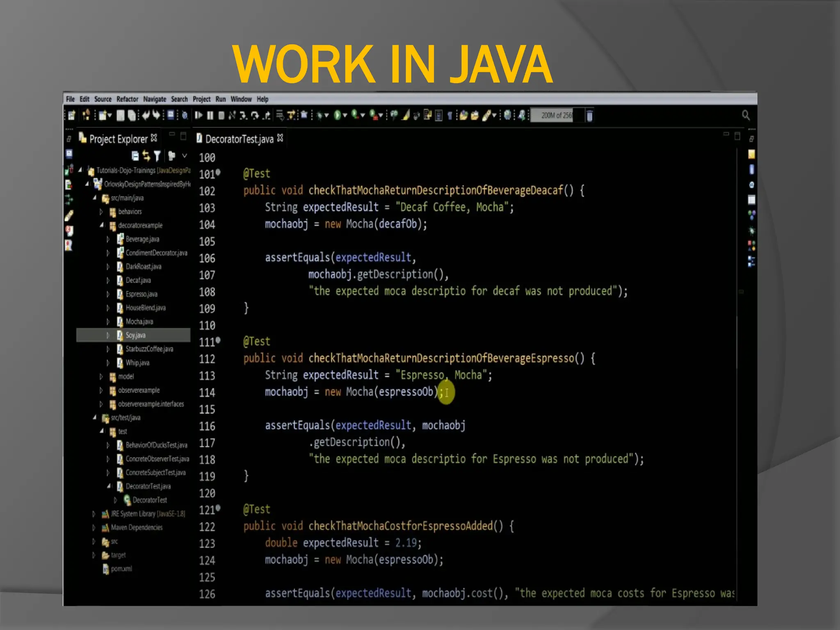Viewport: 840px width, 630px height.
Task: Click the Step Over debug icon
Action: pyautogui.click(x=255, y=115)
